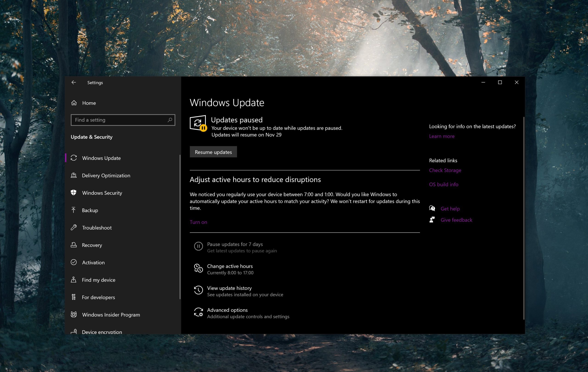Image resolution: width=588 pixels, height=372 pixels.
Task: Click the For developers icon
Action: tap(73, 297)
